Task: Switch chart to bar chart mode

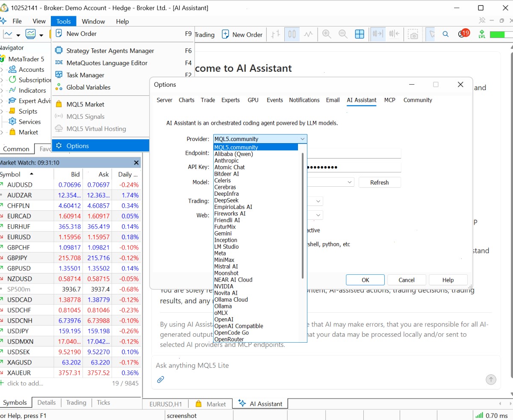Action: pos(276,35)
